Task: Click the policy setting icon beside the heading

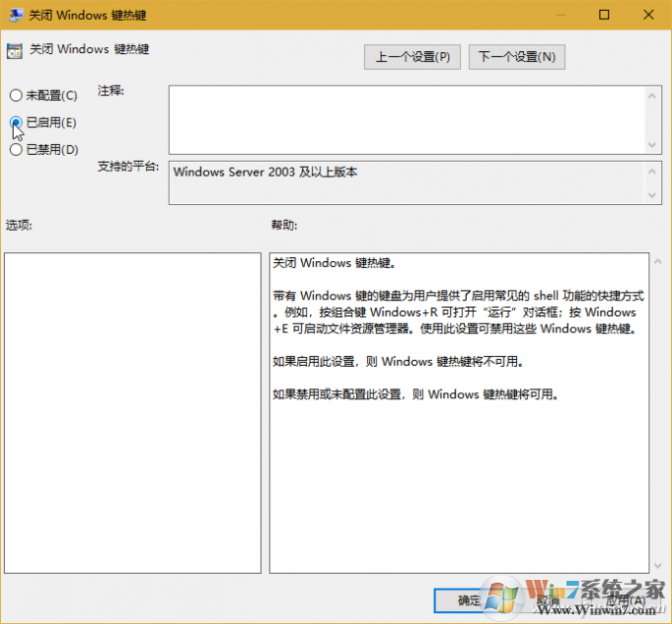Action: pyautogui.click(x=15, y=50)
